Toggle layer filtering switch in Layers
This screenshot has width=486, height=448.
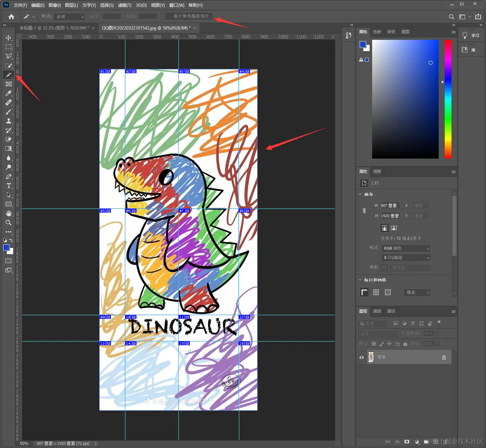[x=439, y=323]
